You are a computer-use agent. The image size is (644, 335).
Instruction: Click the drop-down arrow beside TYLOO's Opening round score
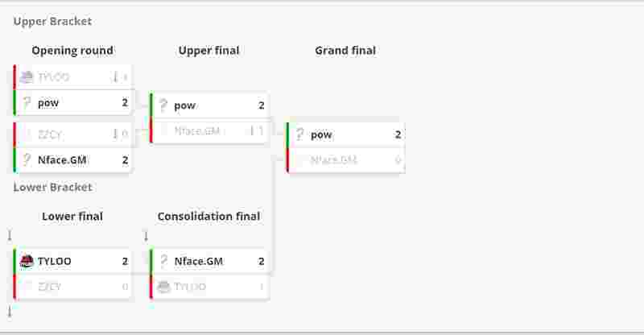[115, 77]
